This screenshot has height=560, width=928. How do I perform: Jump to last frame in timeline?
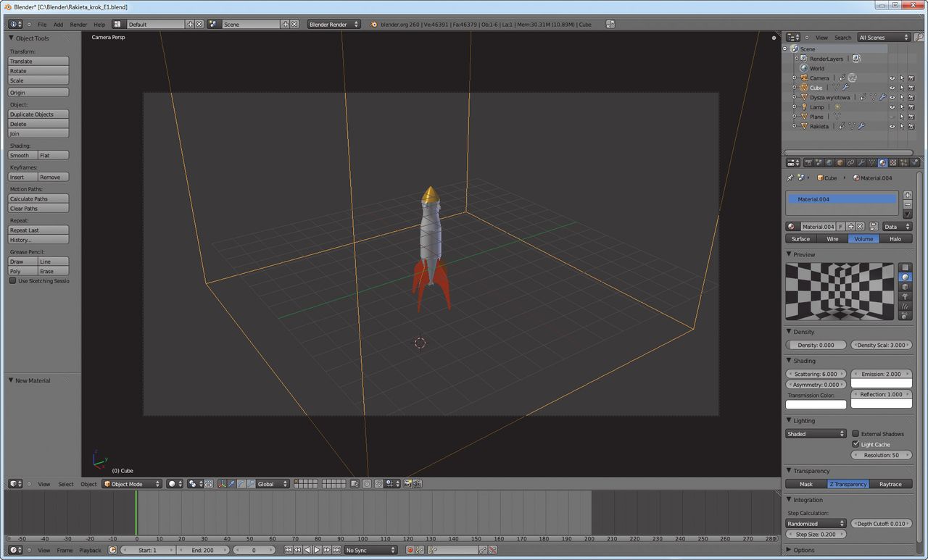(336, 550)
